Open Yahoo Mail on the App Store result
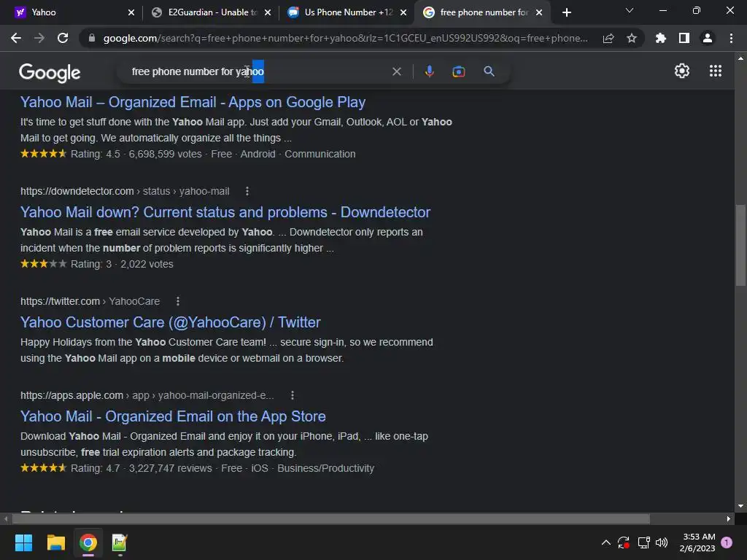This screenshot has height=560, width=747. click(x=173, y=416)
